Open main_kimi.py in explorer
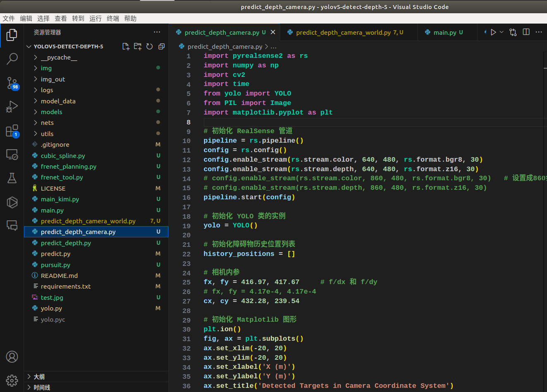The width and height of the screenshot is (547, 392). point(96,199)
